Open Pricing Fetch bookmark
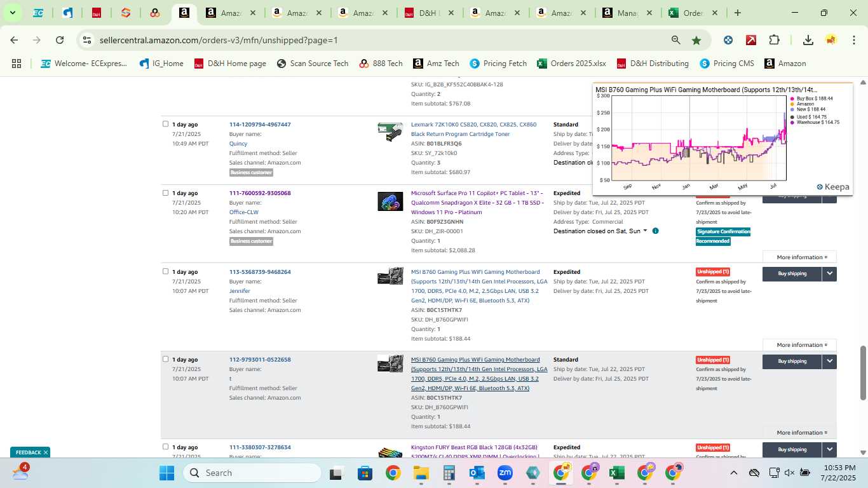This screenshot has height=488, width=868. (498, 64)
